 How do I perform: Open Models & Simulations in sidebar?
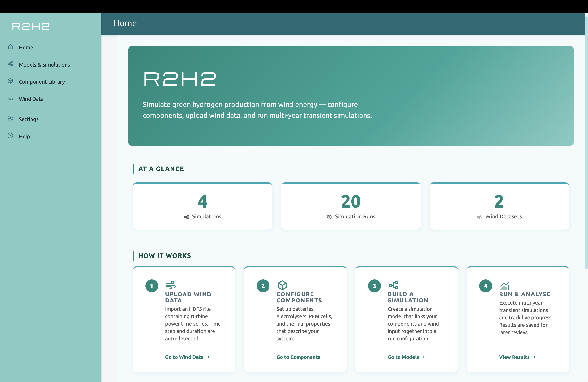point(50,65)
